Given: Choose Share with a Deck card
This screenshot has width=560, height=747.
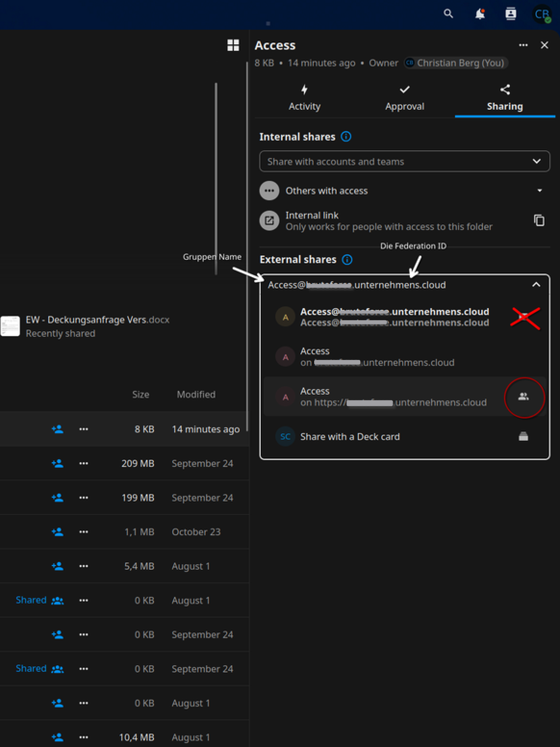Looking at the screenshot, I should (x=350, y=437).
